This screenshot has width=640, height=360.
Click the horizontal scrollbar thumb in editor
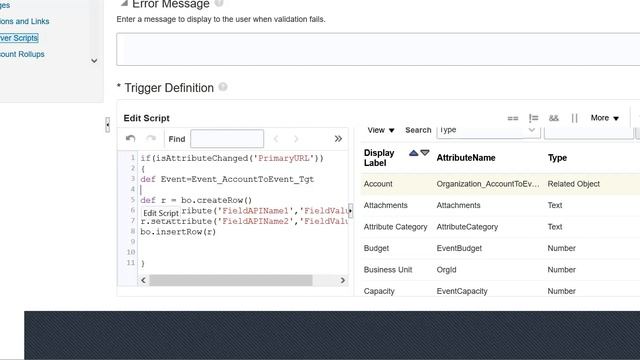coord(231,280)
